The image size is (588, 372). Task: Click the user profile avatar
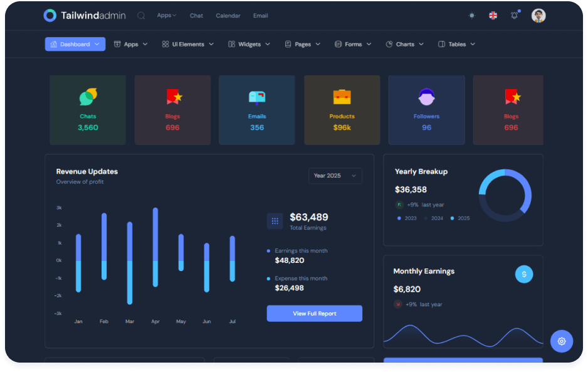click(x=538, y=16)
